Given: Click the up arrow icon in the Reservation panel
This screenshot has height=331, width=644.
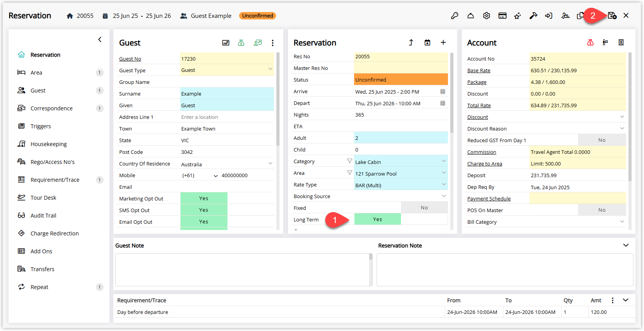Looking at the screenshot, I should click(411, 42).
